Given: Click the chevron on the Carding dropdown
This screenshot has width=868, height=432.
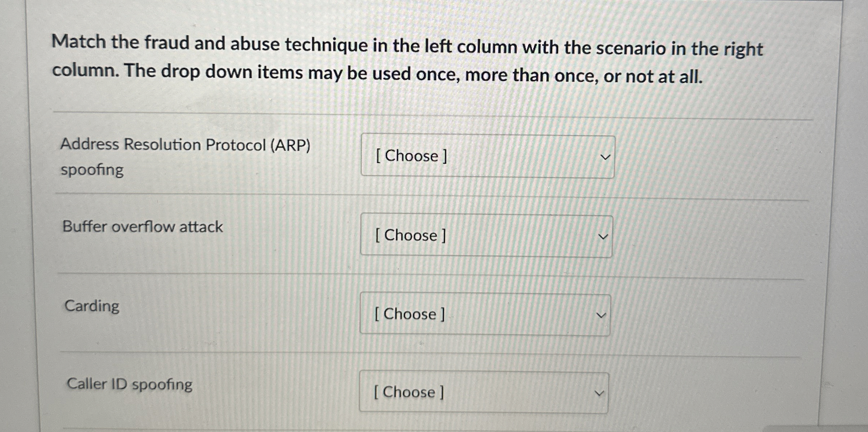Looking at the screenshot, I should click(x=599, y=315).
